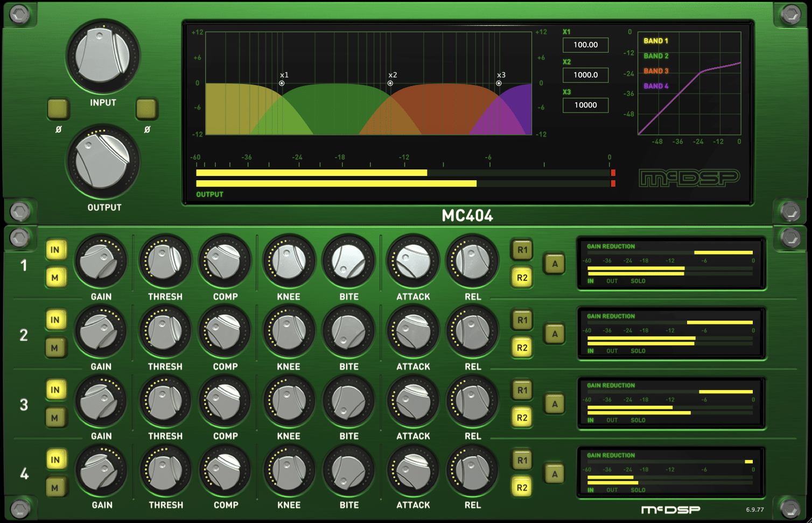Select BAND 1 in the curve legend
The image size is (812, 523).
point(655,41)
